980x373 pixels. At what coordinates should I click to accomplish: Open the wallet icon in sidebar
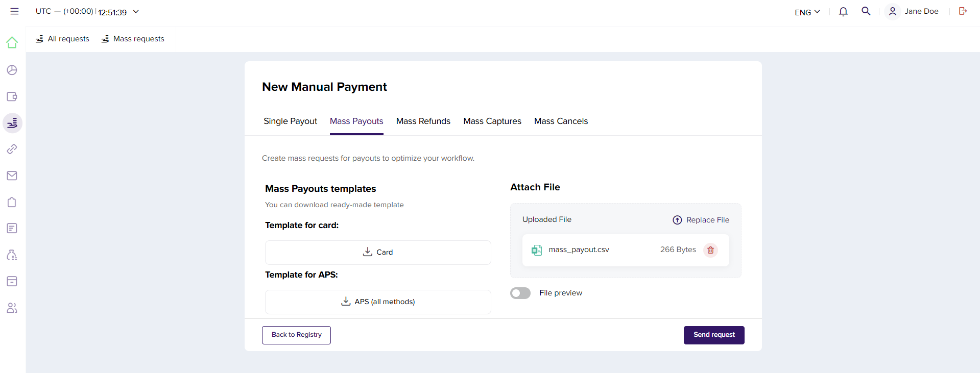click(x=12, y=96)
